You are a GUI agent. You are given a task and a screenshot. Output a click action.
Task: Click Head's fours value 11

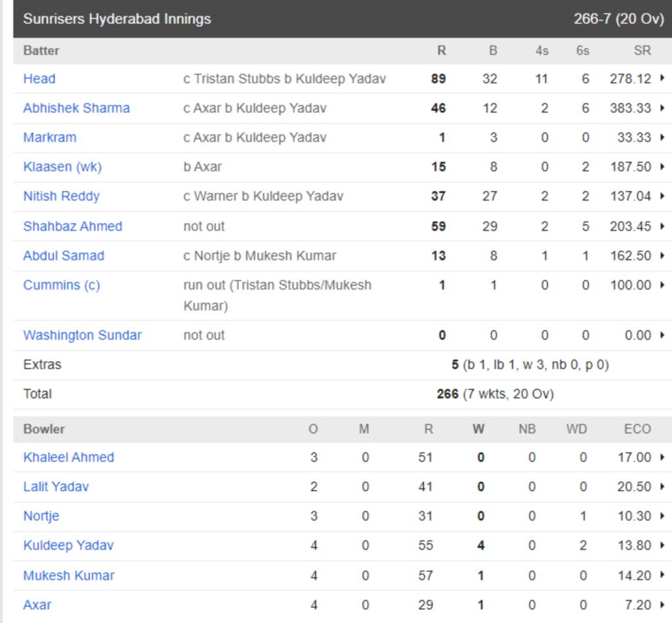(541, 79)
